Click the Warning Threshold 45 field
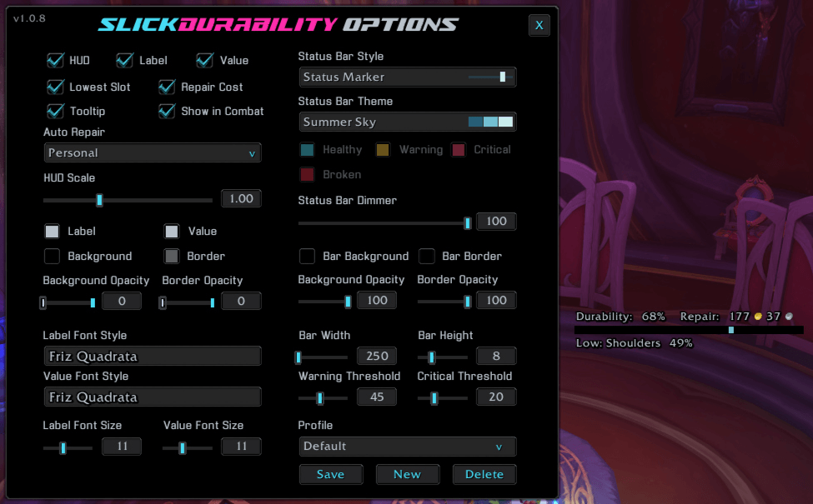The width and height of the screenshot is (813, 504). point(377,397)
